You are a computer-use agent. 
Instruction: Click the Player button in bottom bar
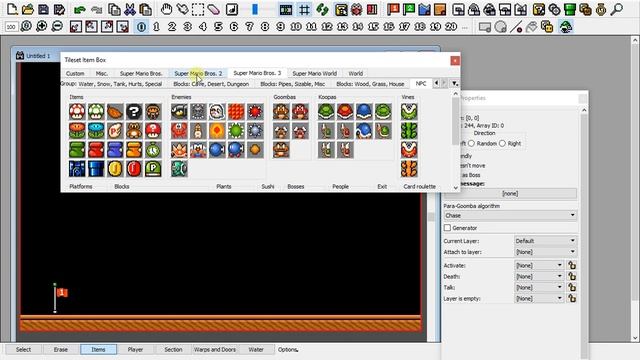click(135, 349)
